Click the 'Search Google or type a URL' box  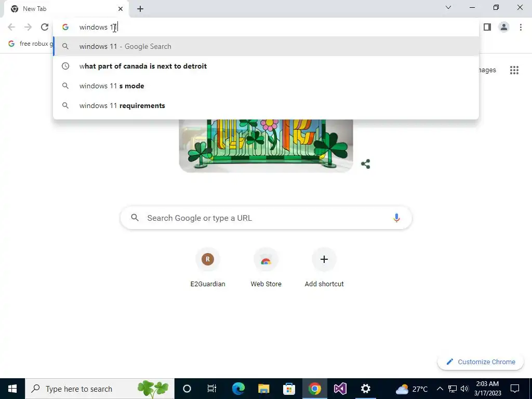tap(266, 218)
